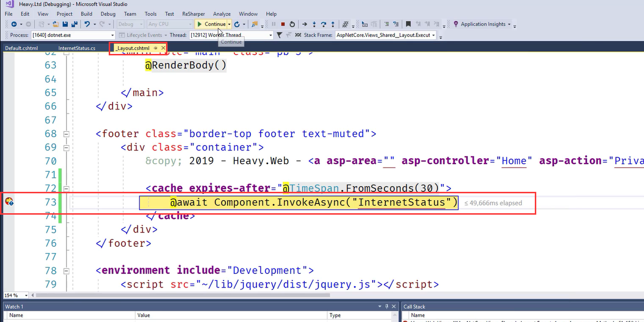Collapse the cache block at line 72
Image resolution: width=644 pixels, height=322 pixels.
66,188
